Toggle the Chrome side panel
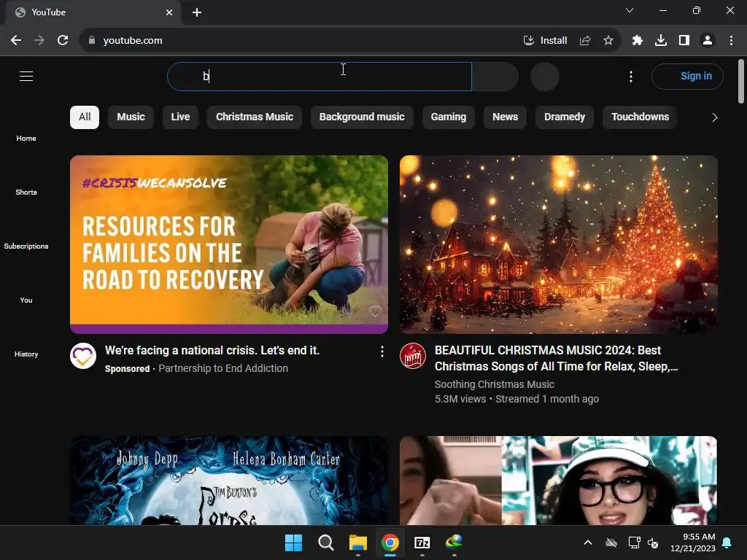Viewport: 747px width, 560px height. click(684, 41)
